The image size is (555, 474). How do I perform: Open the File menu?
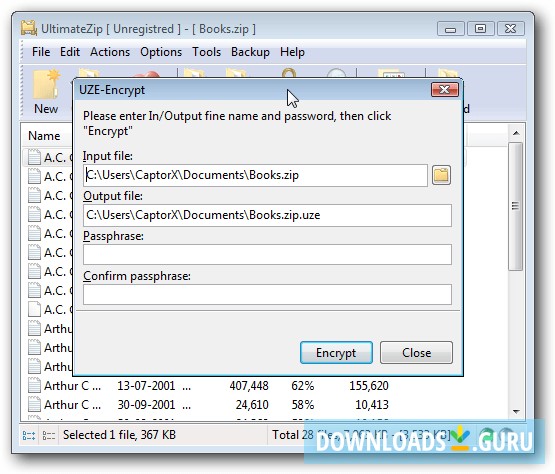coord(41,52)
